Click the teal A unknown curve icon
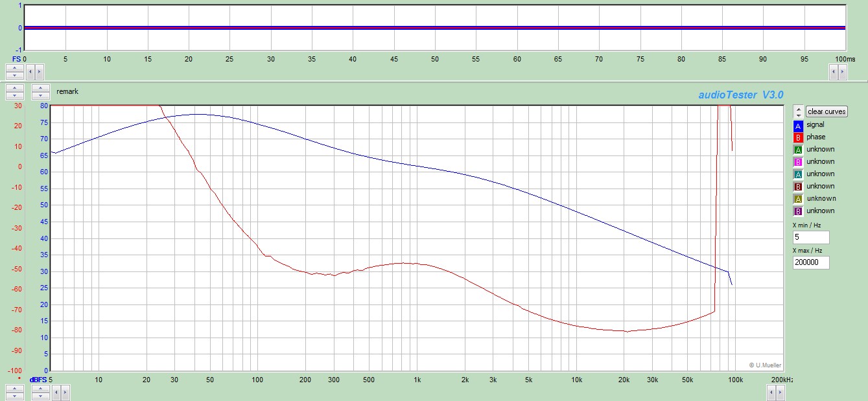The width and height of the screenshot is (868, 401). point(798,174)
